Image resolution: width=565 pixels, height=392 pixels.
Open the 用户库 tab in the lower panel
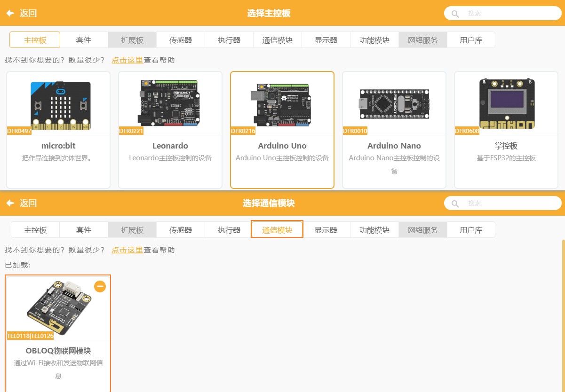(x=471, y=230)
